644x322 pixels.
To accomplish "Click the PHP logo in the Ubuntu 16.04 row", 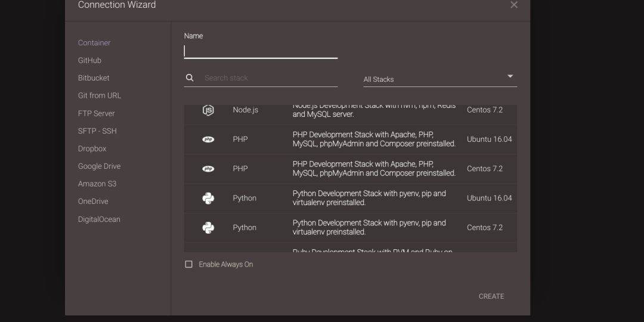I will coord(208,140).
